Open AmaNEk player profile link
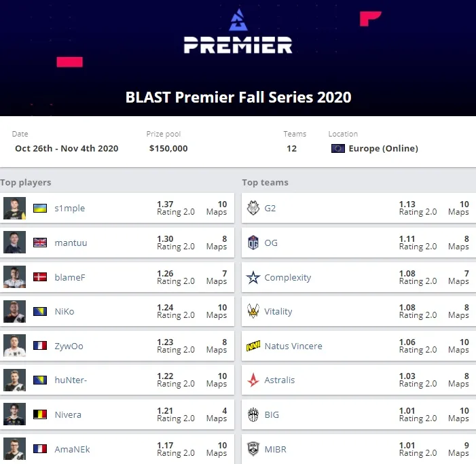 72,449
